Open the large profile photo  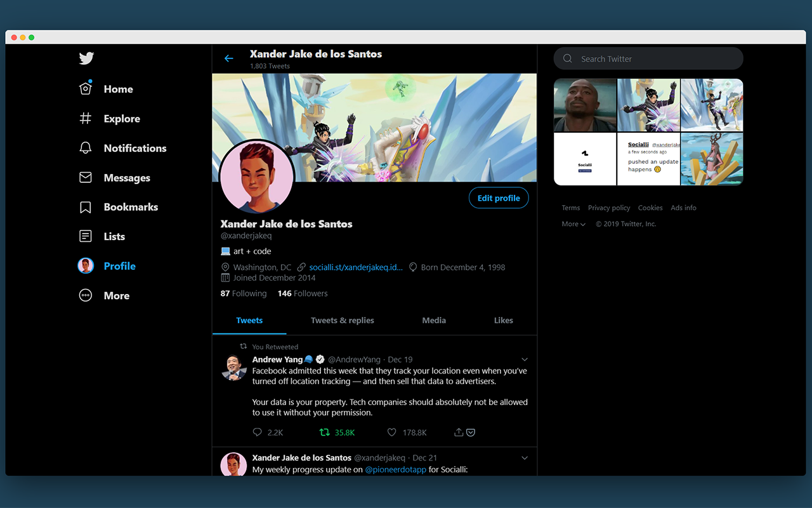257,177
